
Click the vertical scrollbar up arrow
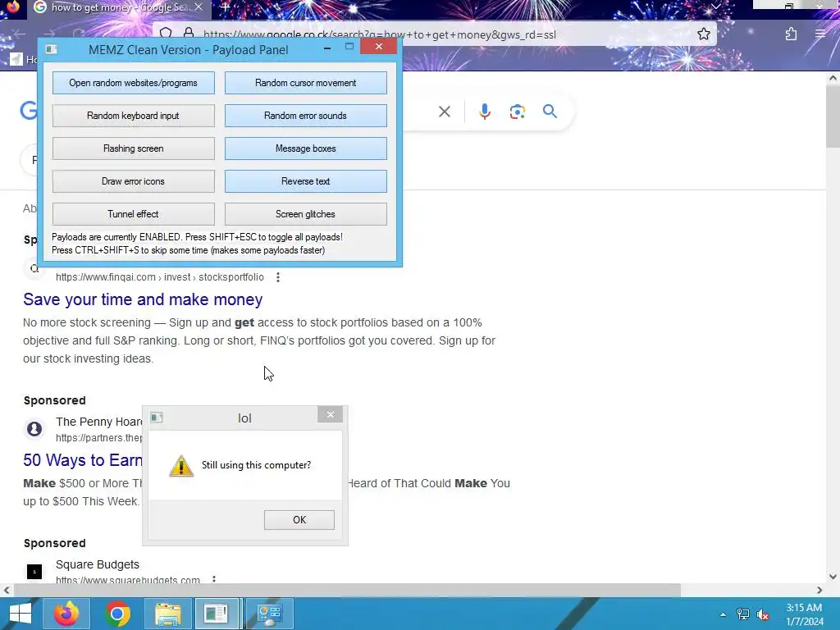point(833,78)
